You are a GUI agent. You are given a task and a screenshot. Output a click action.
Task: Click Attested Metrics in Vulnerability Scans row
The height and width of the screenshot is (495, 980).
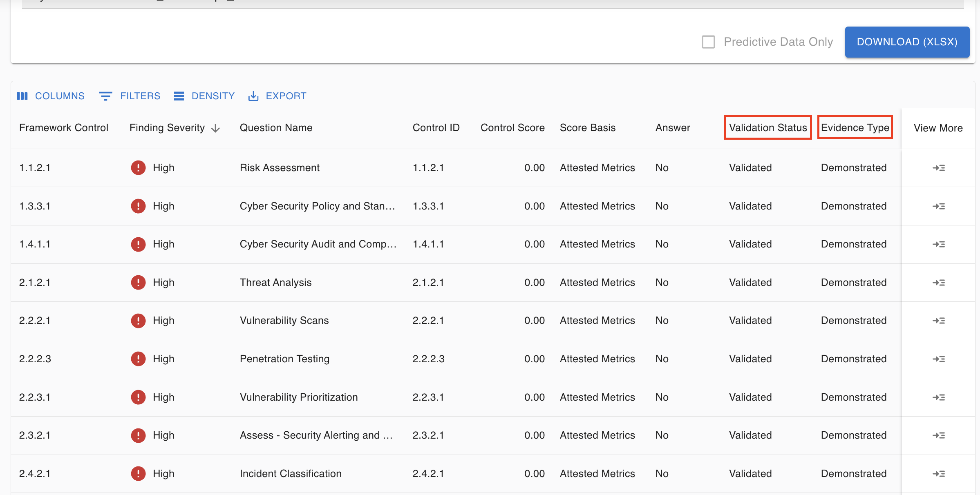coord(597,321)
